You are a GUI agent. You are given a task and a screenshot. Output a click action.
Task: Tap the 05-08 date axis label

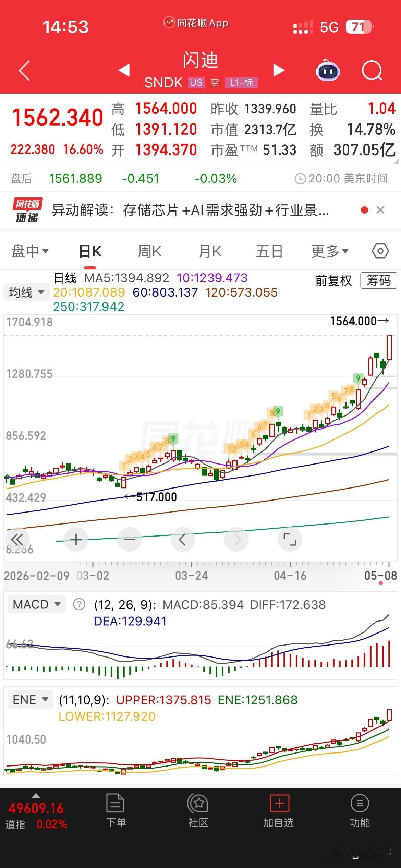tap(380, 576)
